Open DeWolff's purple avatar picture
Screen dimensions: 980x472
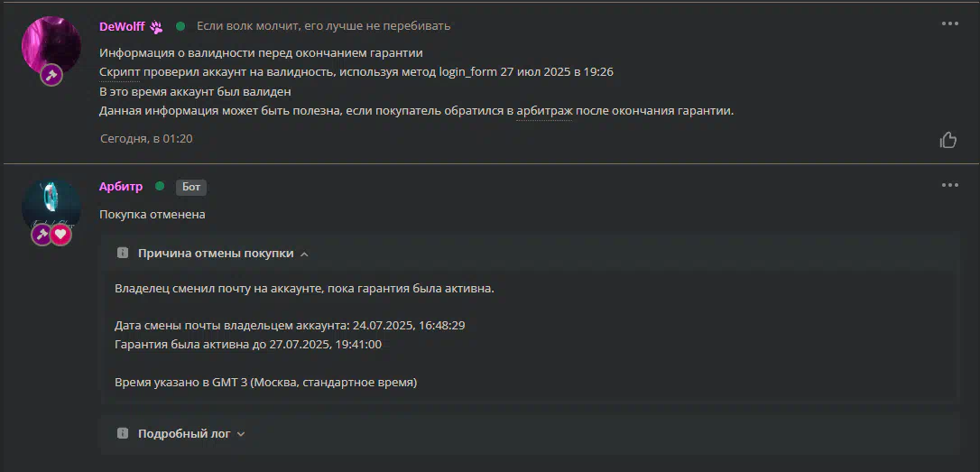(51, 46)
